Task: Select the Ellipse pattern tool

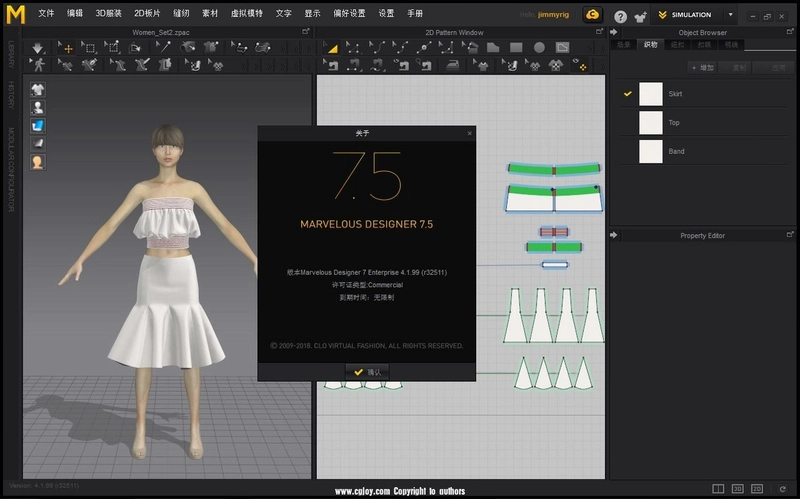Action: tap(539, 48)
